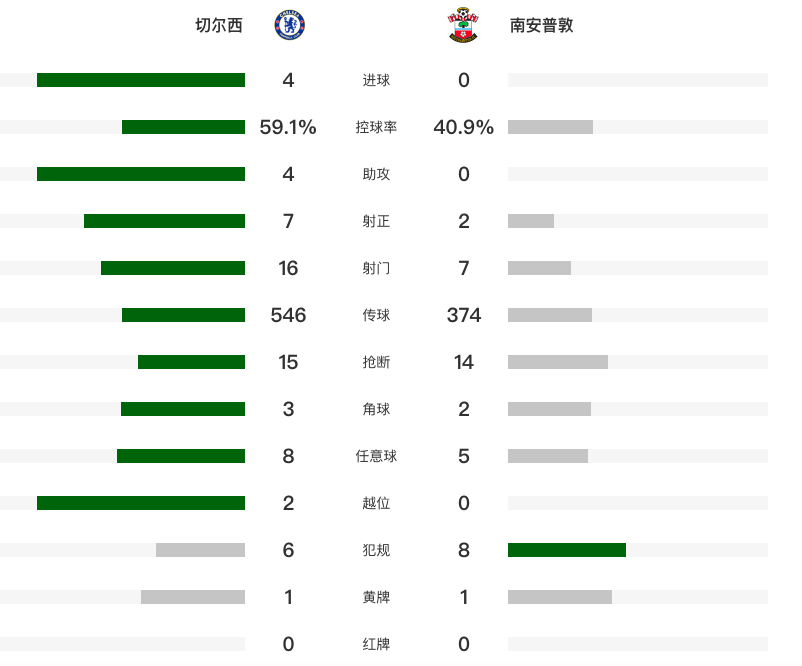Click Southampton's 374 passes value
Viewport: 802px width, 666px height.
[x=463, y=315]
